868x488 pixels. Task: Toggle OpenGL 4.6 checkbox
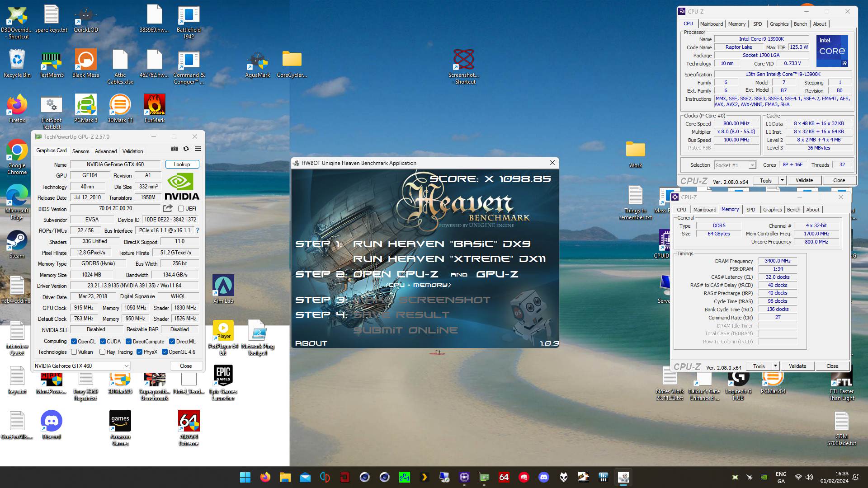click(x=165, y=352)
